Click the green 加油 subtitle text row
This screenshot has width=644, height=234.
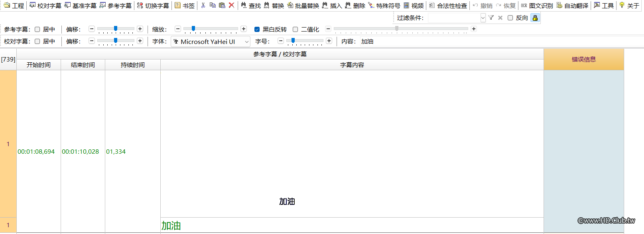(352, 226)
